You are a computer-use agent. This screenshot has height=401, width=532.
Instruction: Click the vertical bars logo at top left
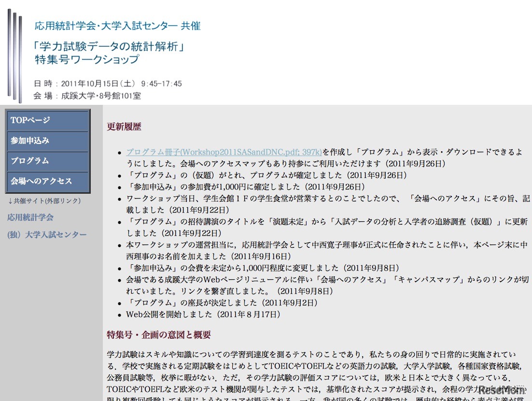[x=14, y=53]
